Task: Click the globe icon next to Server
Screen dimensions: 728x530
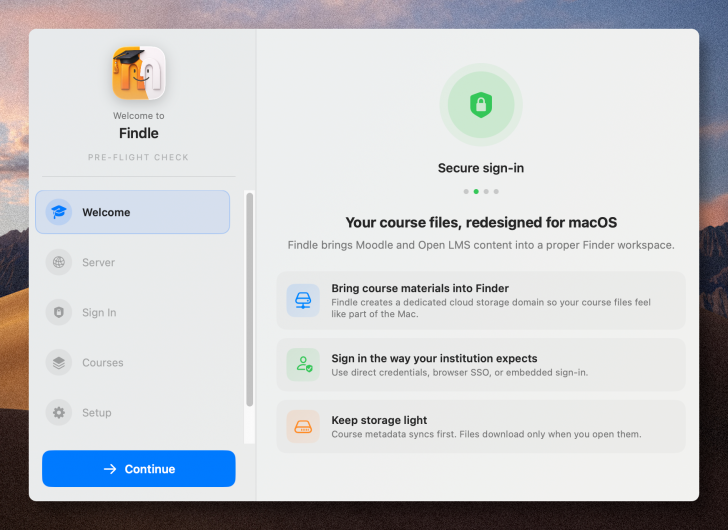Action: [58, 262]
